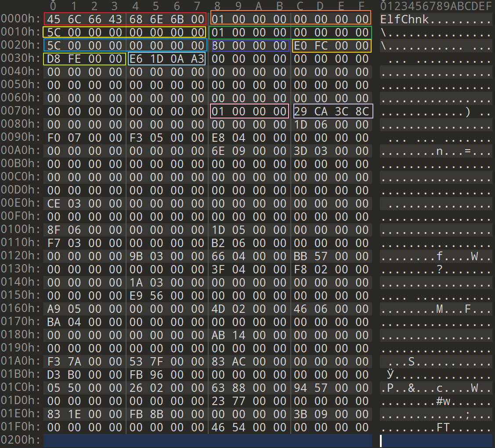Screen dimensions: 495x448
Task: Click column header A in the hex pane
Action: click(x=259, y=6)
